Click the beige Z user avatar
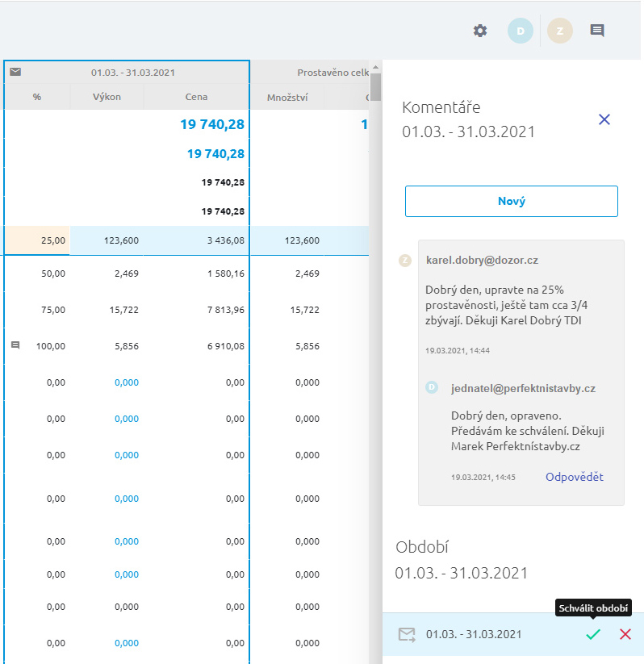644x664 pixels. pos(560,31)
